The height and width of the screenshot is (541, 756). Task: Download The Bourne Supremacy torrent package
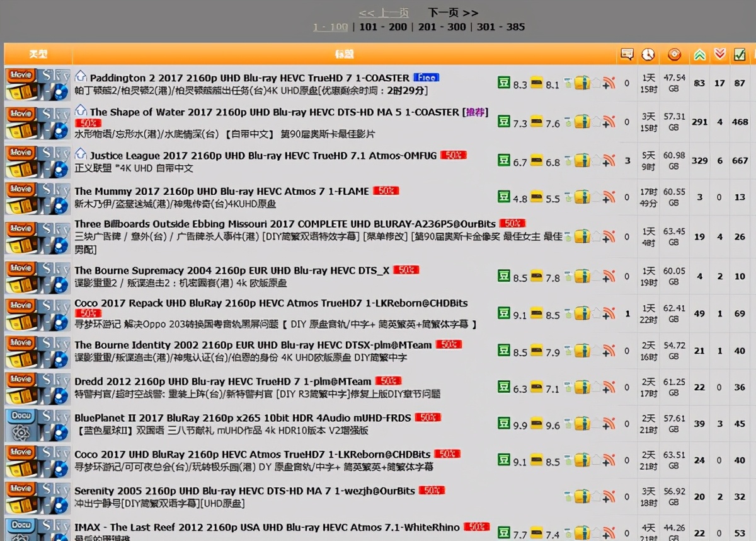(582, 276)
